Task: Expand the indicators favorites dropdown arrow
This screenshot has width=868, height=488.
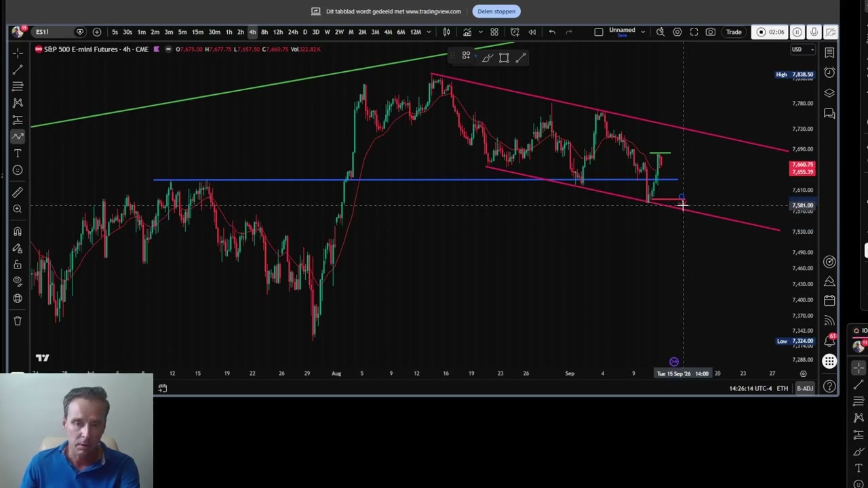Action: [480, 32]
